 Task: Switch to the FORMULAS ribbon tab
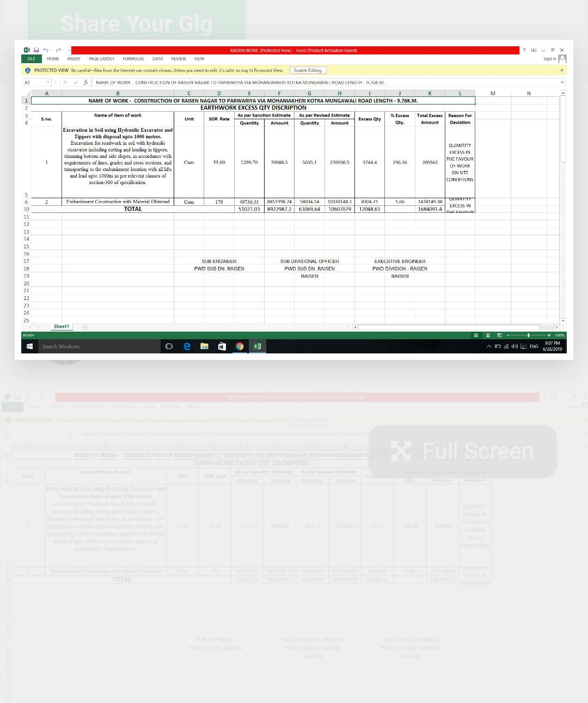133,59
